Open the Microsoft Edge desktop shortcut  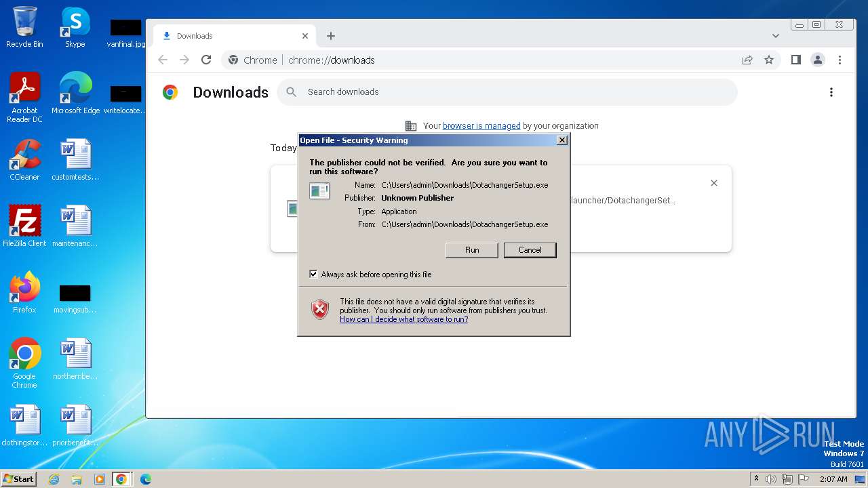click(75, 94)
